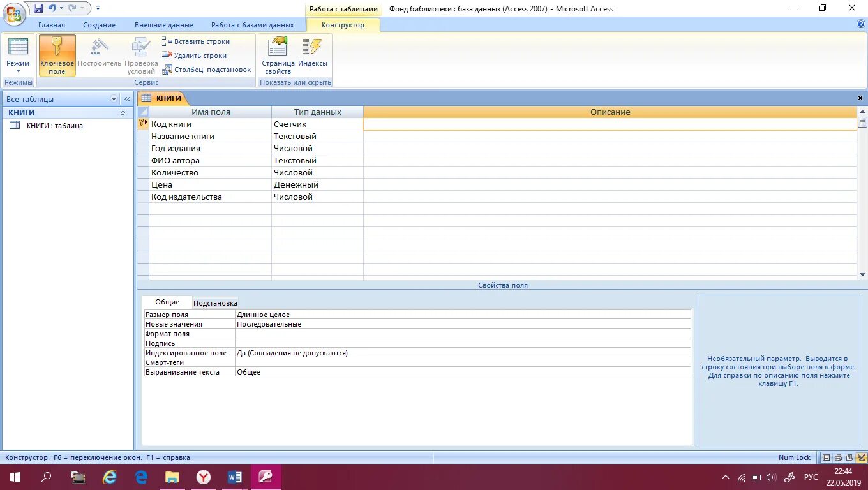Click the Новые значения value Последовательные
The image size is (868, 490).
(x=463, y=324)
